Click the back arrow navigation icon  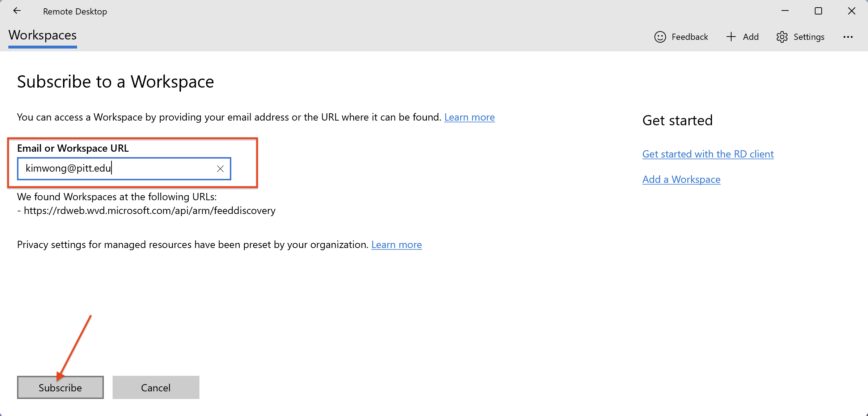[16, 12]
